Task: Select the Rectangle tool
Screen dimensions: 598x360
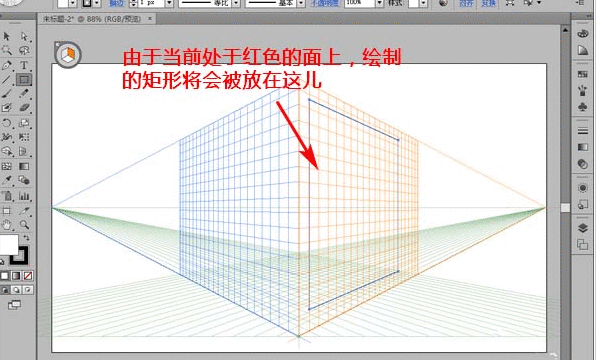Action: (x=24, y=80)
